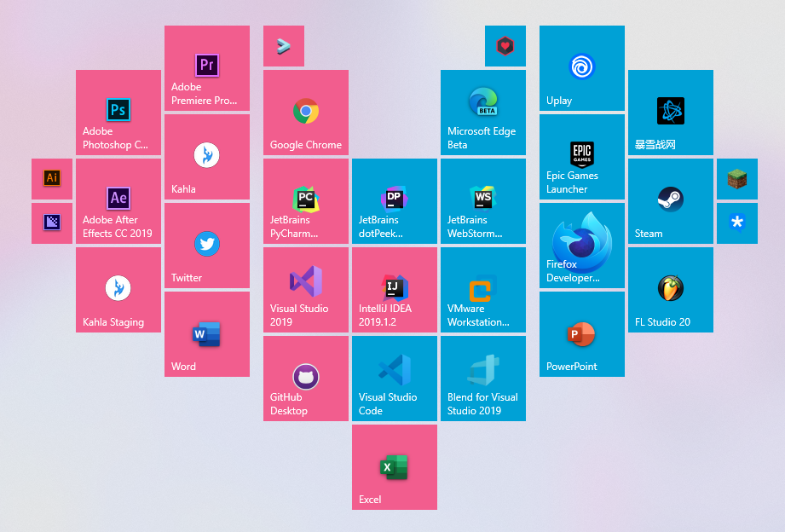Viewport: 785px width, 532px height.
Task: Open JetBrains dotPeek tile
Action: point(395,201)
